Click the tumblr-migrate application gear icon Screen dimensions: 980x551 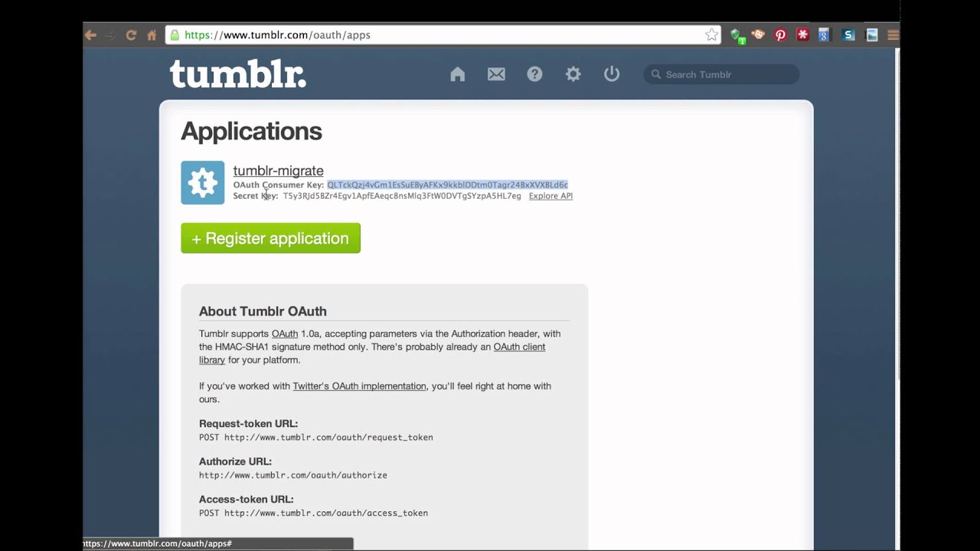click(203, 183)
